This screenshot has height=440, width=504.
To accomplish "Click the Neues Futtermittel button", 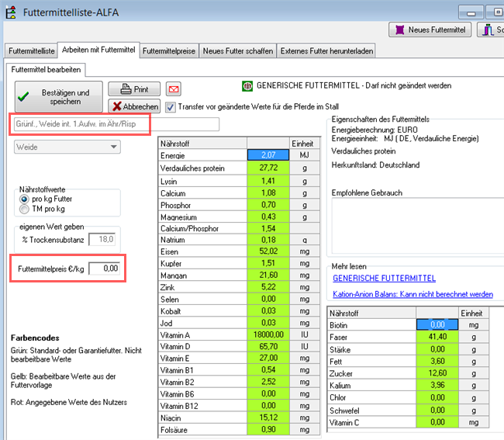I will 430,30.
